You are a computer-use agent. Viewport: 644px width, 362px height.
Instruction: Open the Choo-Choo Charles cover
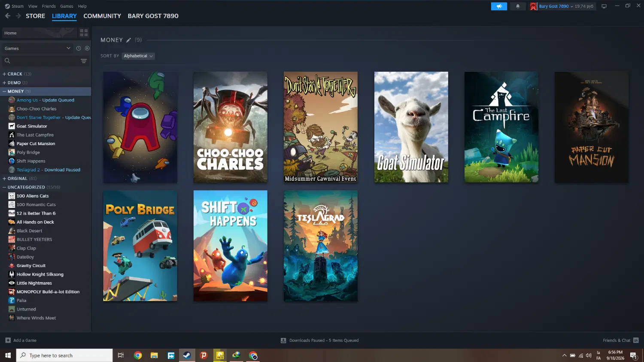[231, 127]
